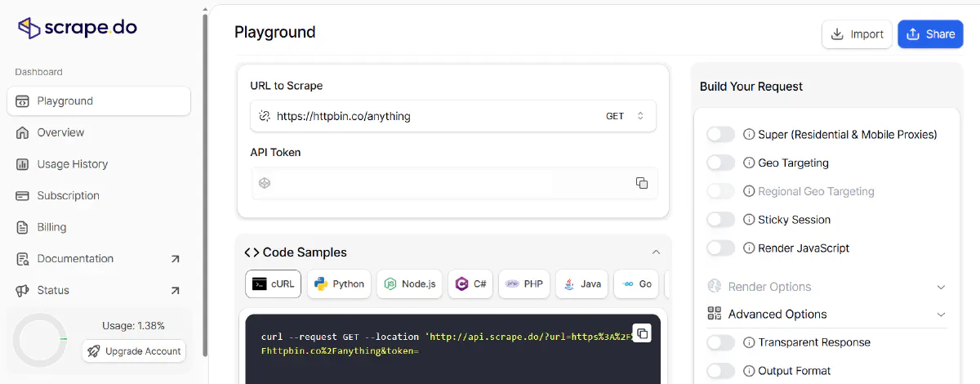
Task: Click the Share button
Action: pyautogui.click(x=930, y=34)
